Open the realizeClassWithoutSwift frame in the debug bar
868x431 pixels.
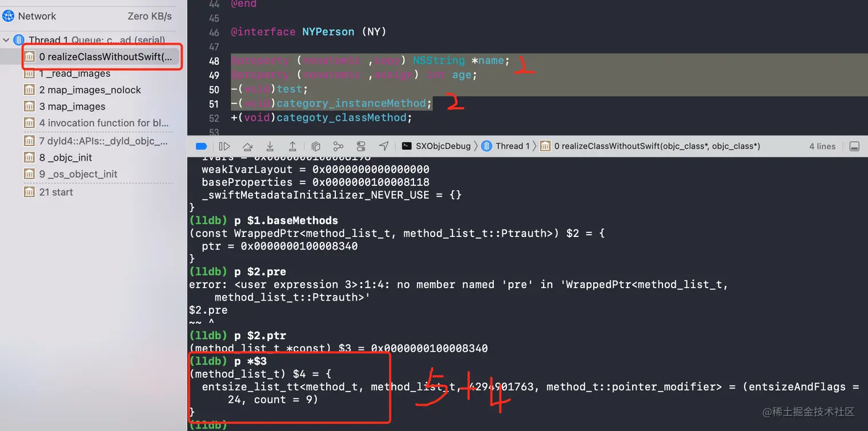[x=650, y=146]
